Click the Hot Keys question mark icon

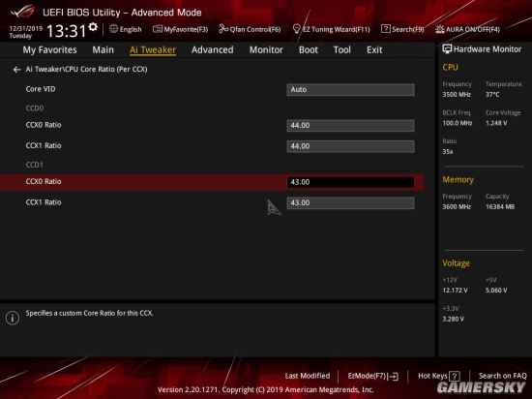[455, 376]
